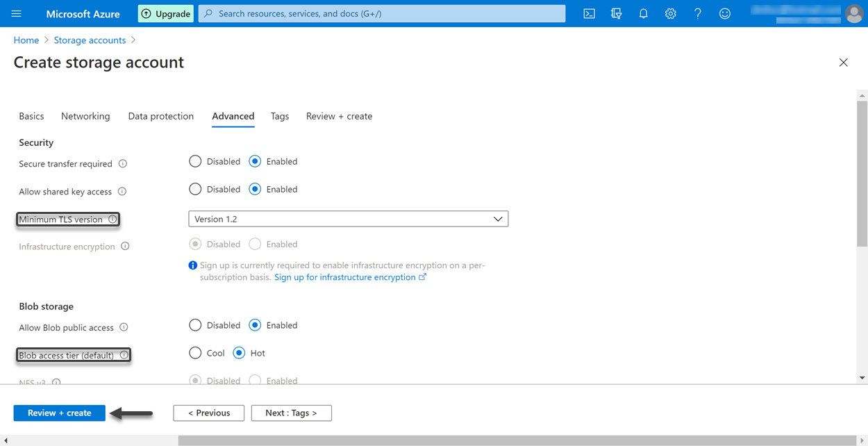Image resolution: width=868 pixels, height=446 pixels.
Task: Choose the Hot blob access tier
Action: [x=239, y=353]
